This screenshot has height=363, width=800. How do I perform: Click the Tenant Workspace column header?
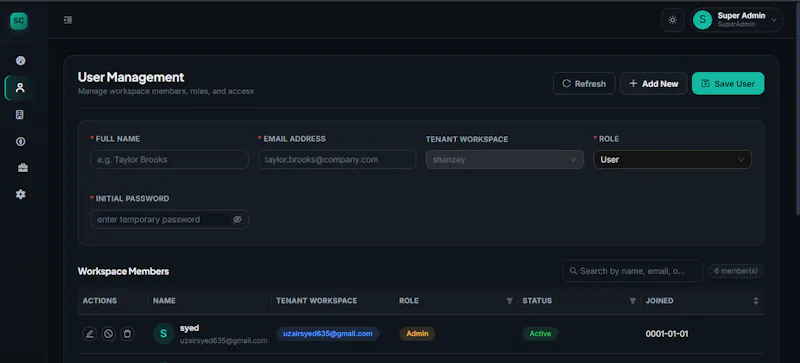pos(316,301)
